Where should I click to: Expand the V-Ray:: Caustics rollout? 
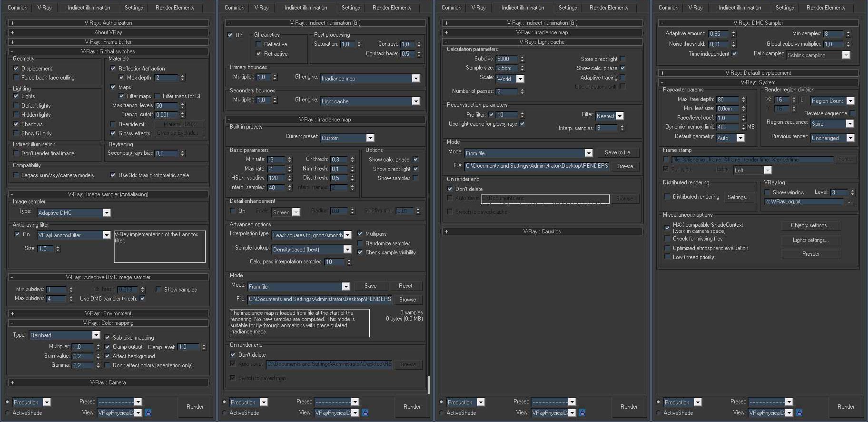[542, 231]
